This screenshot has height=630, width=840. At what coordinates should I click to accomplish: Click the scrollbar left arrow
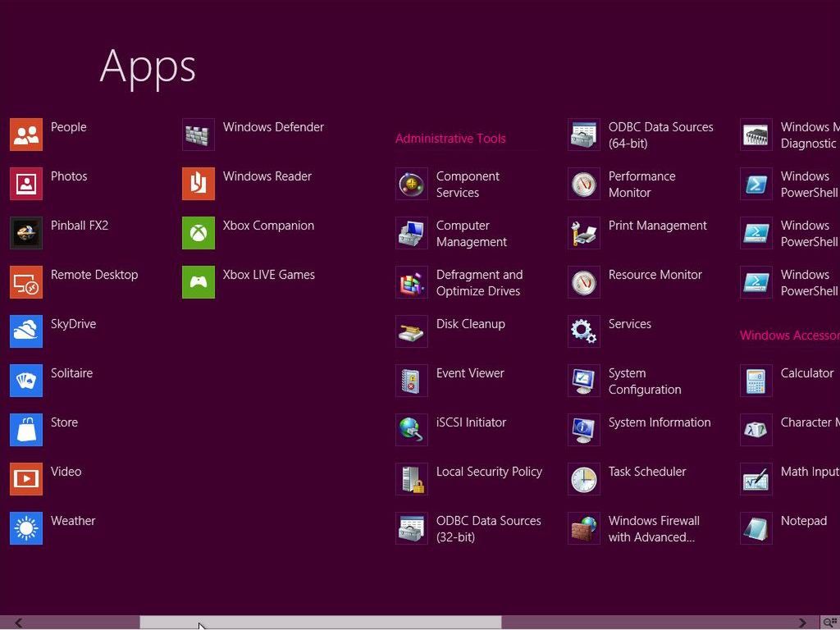(19, 623)
